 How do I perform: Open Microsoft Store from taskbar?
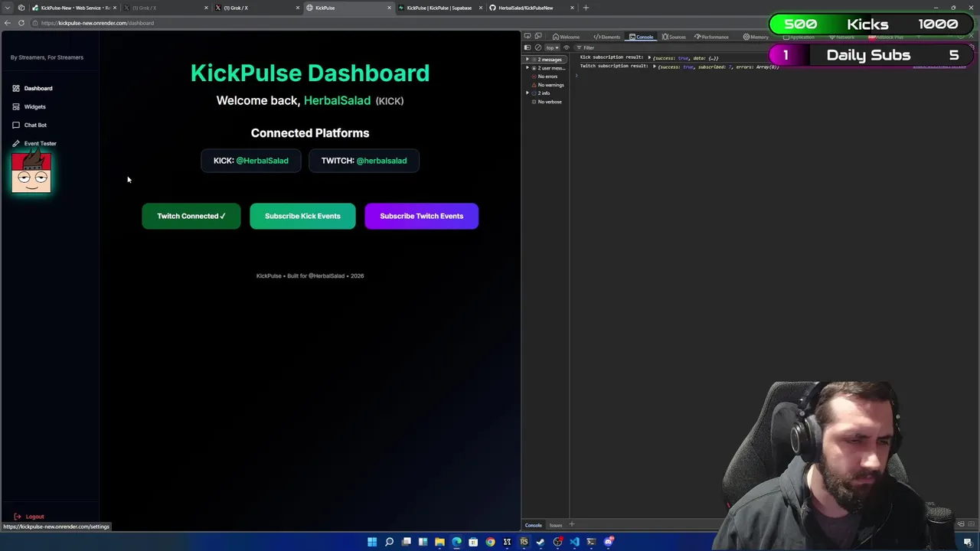coord(473,542)
